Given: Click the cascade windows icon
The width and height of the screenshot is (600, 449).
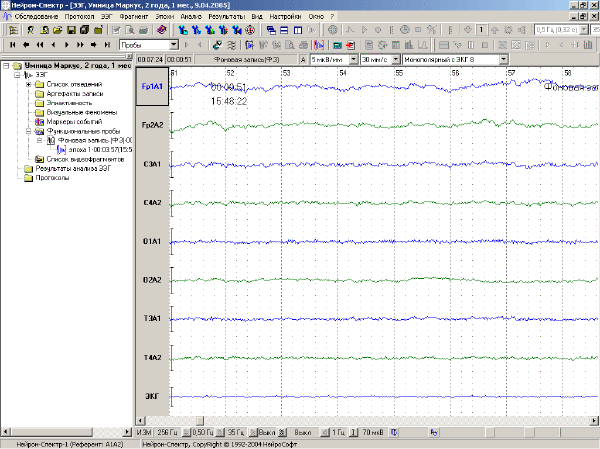Looking at the screenshot, I should [271, 30].
